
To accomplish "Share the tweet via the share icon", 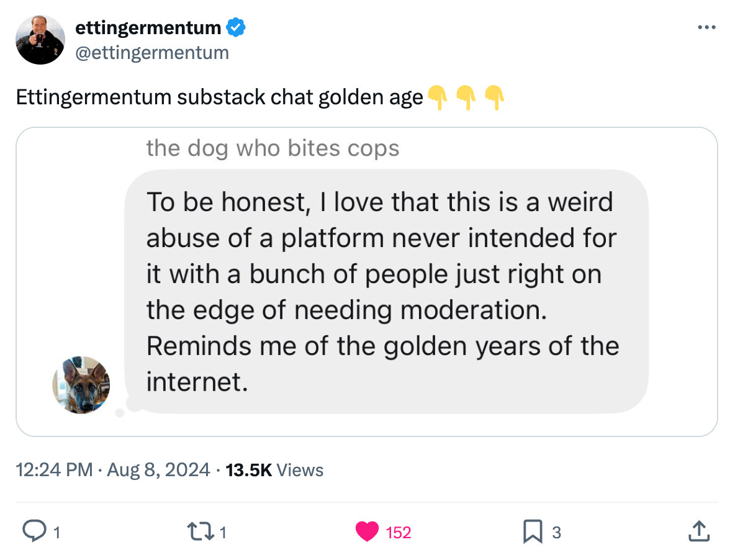I will [699, 531].
